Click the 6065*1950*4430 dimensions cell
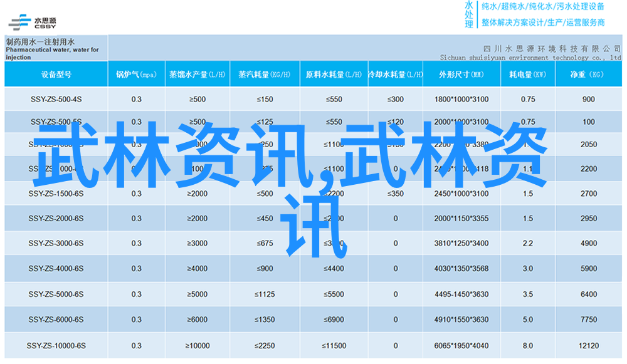This screenshot has height=364, width=627. coord(461,346)
